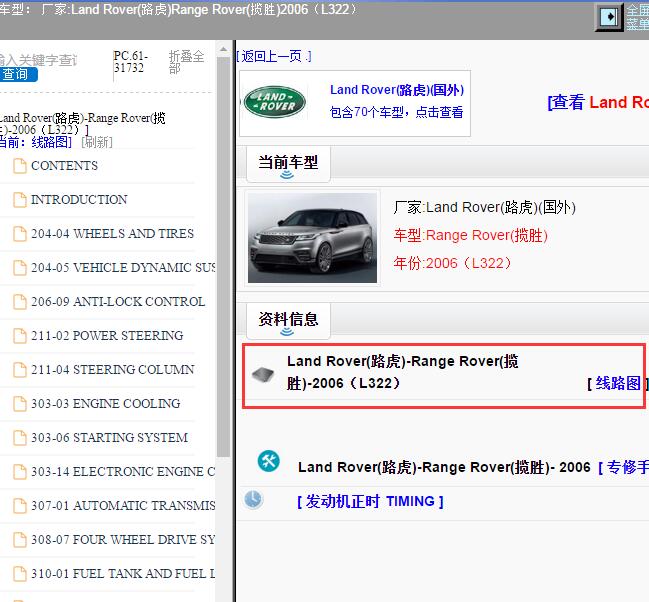Viewport: 649px width, 602px height.
Task: Click page icon beside 204-04 WHEELS AND TIRES
Action: pos(19,234)
